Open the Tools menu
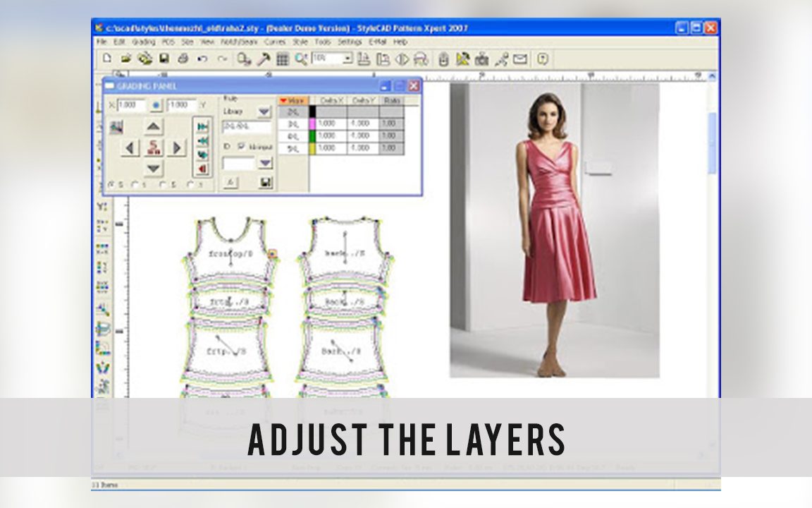The image size is (812, 508). coord(322,42)
